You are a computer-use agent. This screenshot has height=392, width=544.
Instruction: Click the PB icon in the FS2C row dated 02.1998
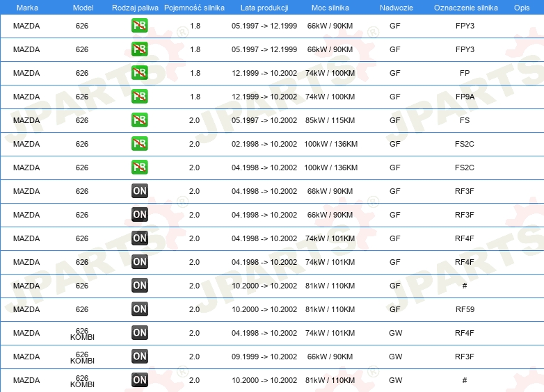pos(139,143)
